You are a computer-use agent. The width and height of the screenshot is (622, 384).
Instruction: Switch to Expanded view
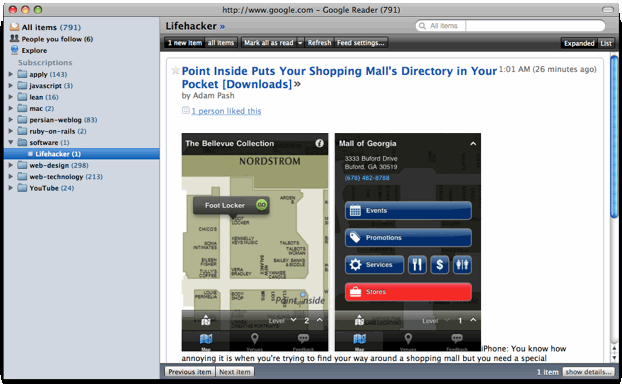coord(579,43)
